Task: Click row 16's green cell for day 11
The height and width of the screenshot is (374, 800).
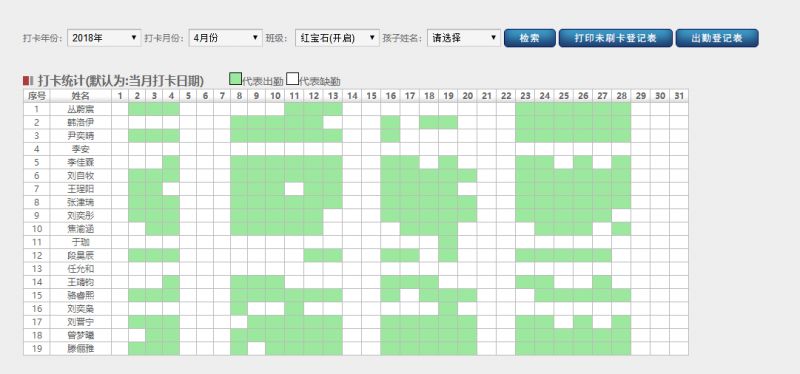Action: [x=294, y=309]
